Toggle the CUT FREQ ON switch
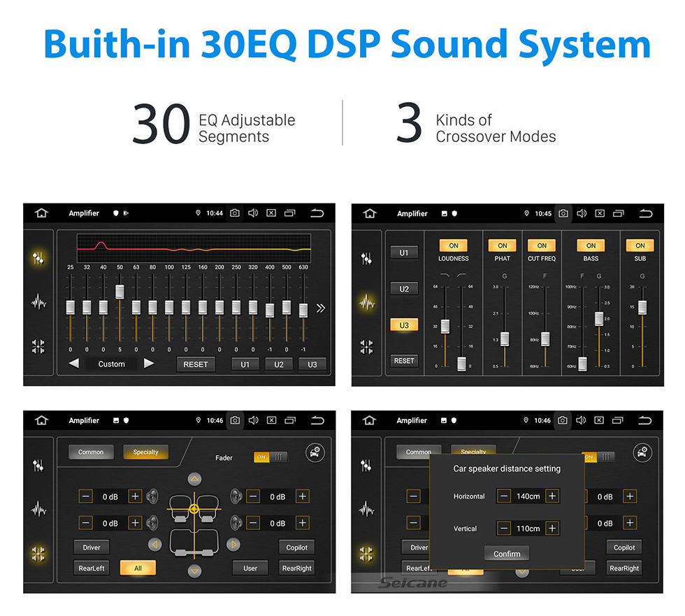The height and width of the screenshot is (616, 685). point(542,245)
